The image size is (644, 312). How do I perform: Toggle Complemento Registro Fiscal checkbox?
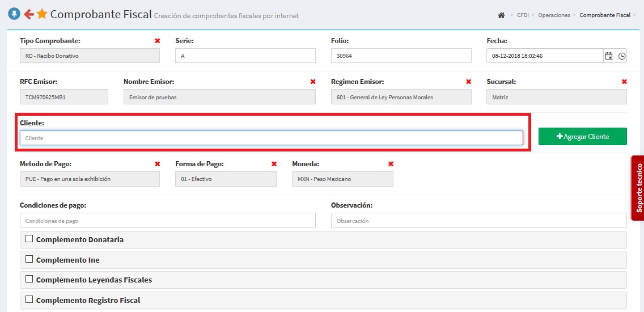click(29, 300)
